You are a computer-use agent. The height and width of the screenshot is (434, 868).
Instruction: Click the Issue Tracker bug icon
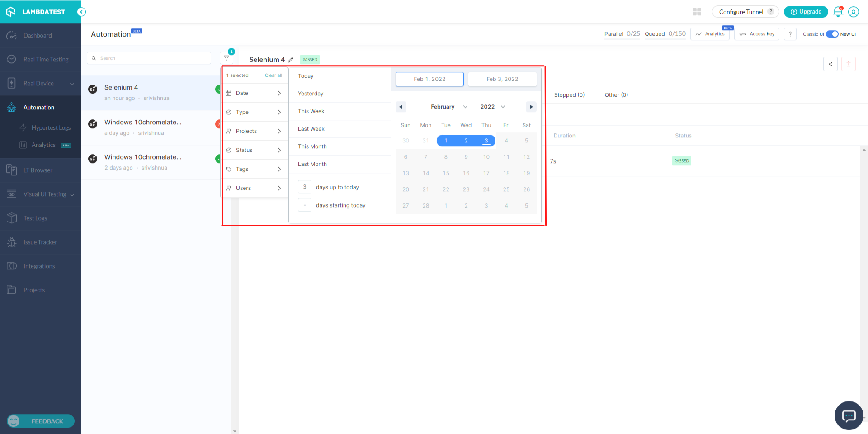[12, 242]
